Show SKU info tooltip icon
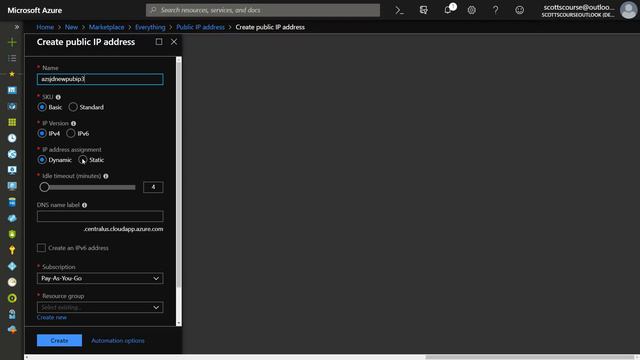This screenshot has height=360, width=640. pyautogui.click(x=58, y=97)
